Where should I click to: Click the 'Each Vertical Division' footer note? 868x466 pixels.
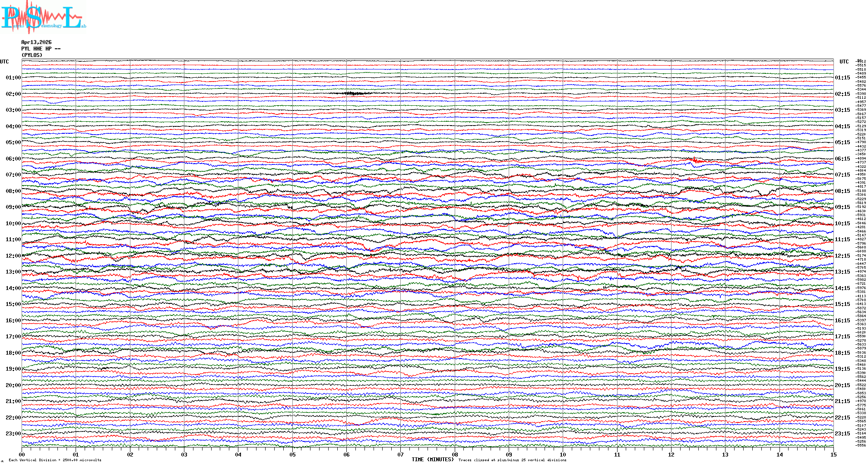tap(55, 460)
